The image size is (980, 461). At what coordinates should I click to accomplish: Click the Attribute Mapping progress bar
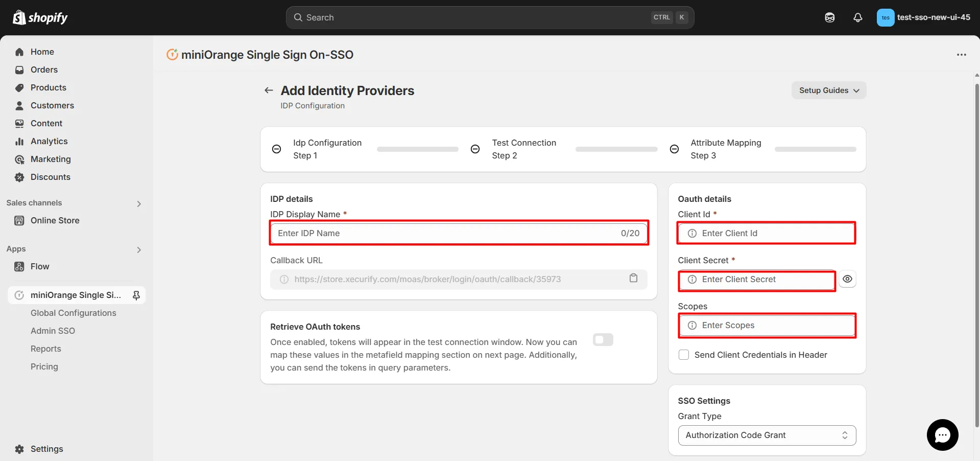pos(816,149)
